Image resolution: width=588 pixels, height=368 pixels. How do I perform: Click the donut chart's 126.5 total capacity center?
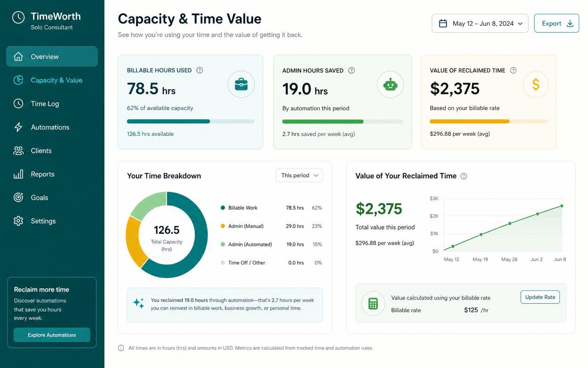[167, 235]
